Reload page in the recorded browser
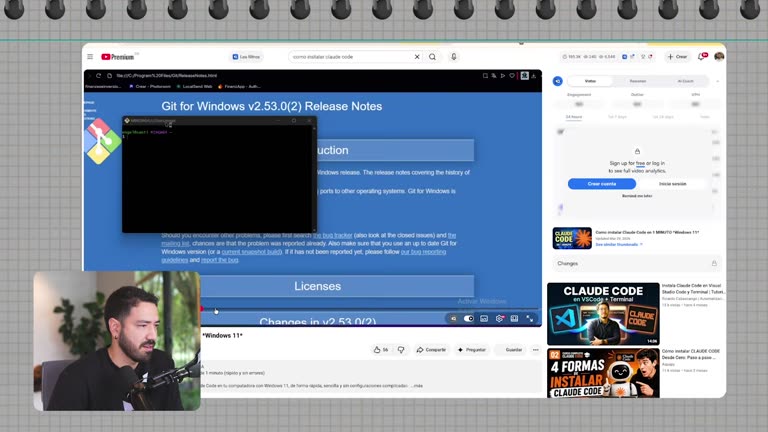This screenshot has height=432, width=768. tap(98, 75)
